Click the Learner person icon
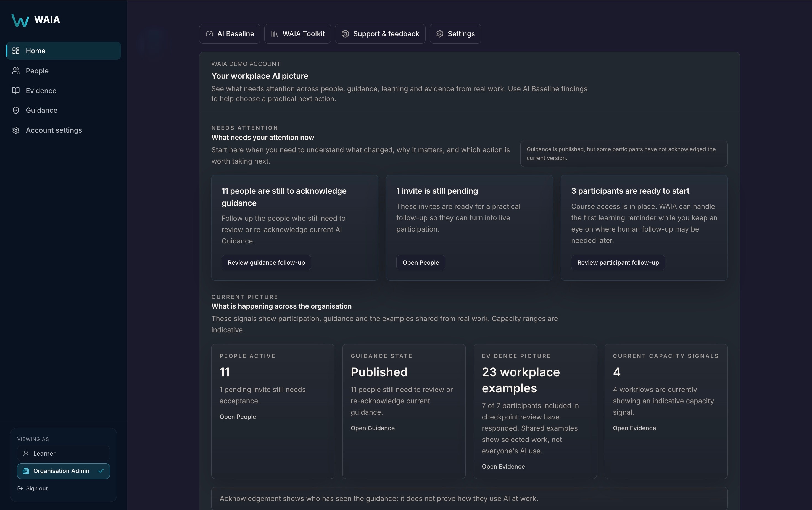Screen dimensions: 812x510 click(x=26, y=453)
